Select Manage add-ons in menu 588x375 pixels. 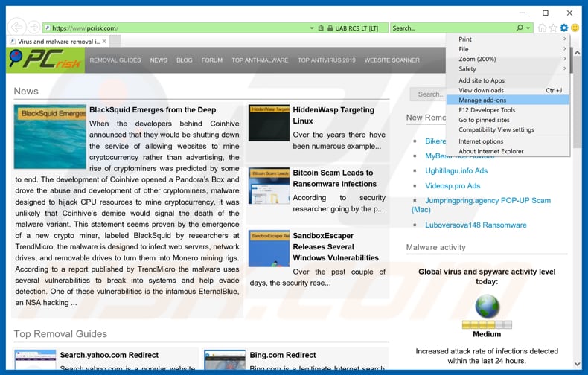pyautogui.click(x=508, y=100)
